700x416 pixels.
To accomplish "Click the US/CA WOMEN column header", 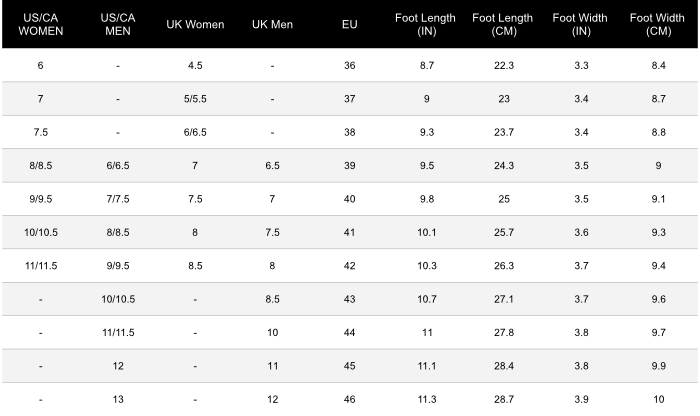I will click(x=41, y=24).
